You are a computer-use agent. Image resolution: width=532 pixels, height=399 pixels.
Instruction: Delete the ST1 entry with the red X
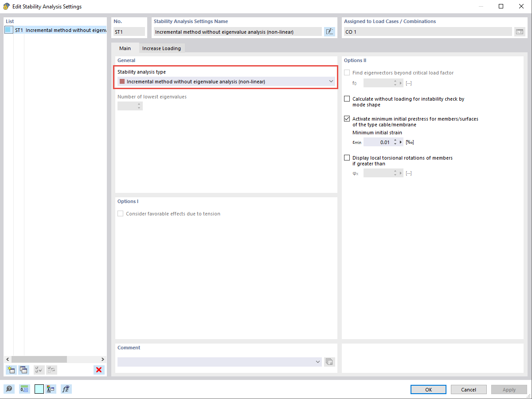[x=99, y=370]
